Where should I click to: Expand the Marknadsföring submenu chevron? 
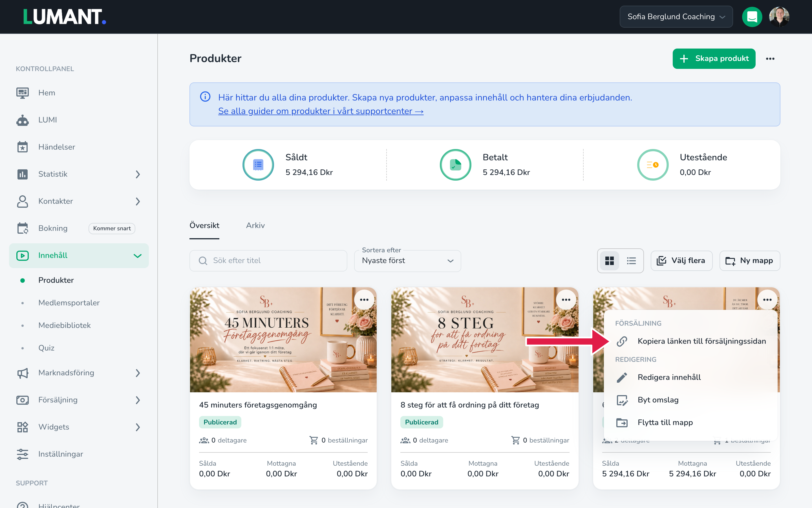click(x=138, y=373)
